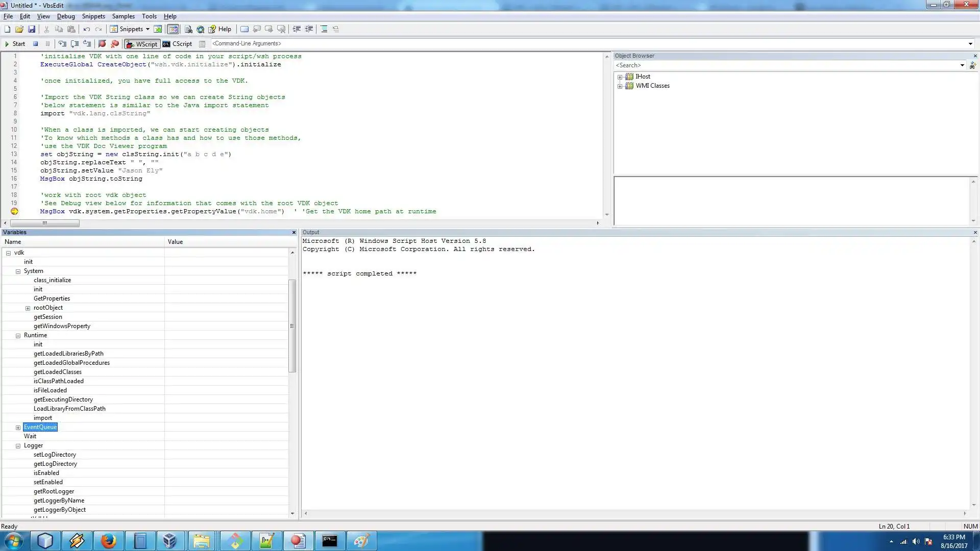This screenshot has width=980, height=551.
Task: Expand WMI Classes in Object Browser
Action: (620, 86)
